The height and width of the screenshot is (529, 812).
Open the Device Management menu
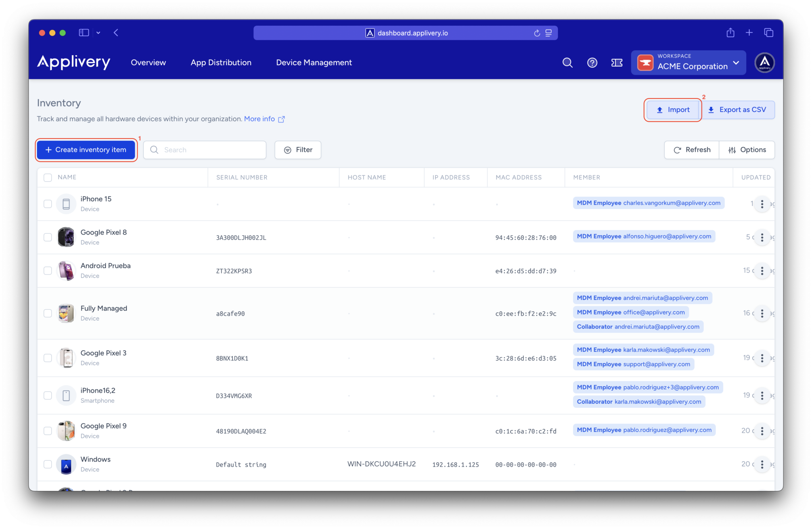[314, 62]
